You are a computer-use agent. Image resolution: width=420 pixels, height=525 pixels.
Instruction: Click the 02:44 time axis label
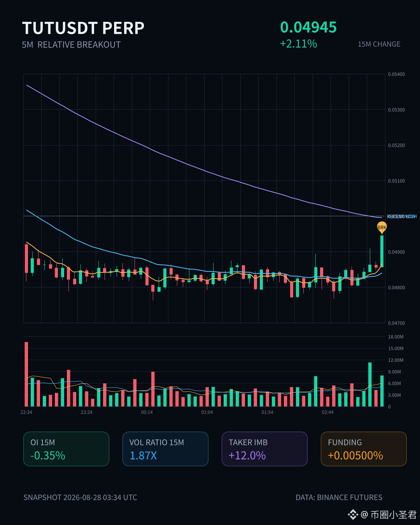coord(328,412)
